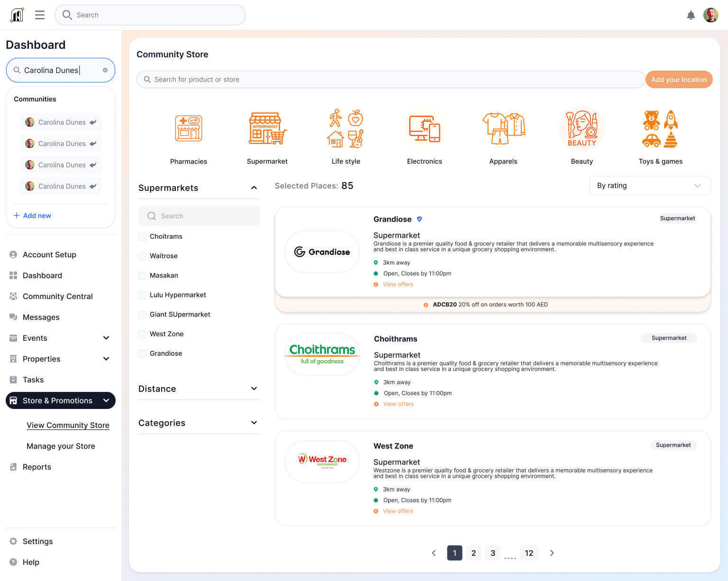This screenshot has width=728, height=581.
Task: Expand the Events menu chevron
Action: coord(106,338)
